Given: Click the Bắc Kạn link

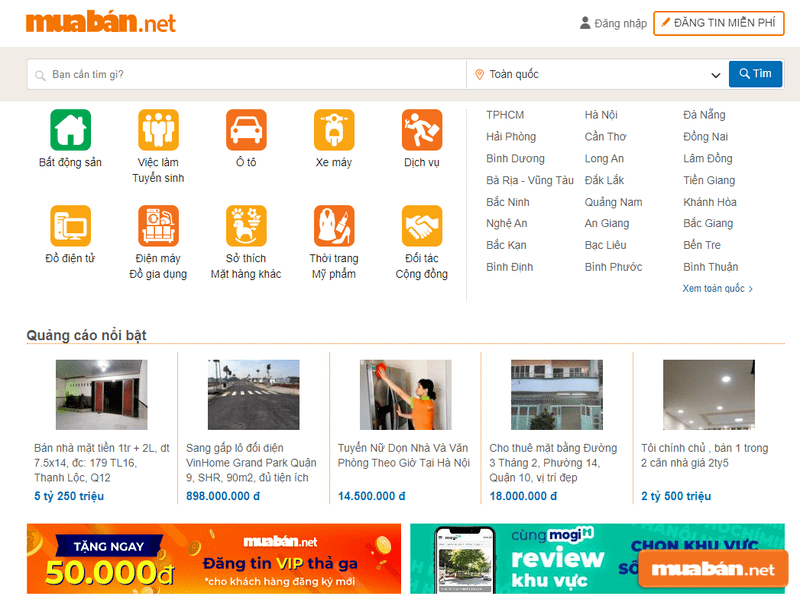Looking at the screenshot, I should coord(506,245).
